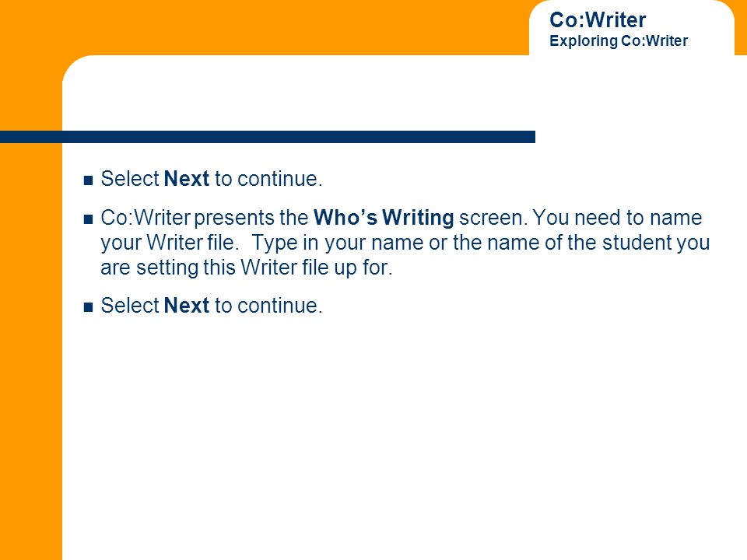The width and height of the screenshot is (747, 560).
Task: Click 'You need to name' text
Action: coord(617,218)
